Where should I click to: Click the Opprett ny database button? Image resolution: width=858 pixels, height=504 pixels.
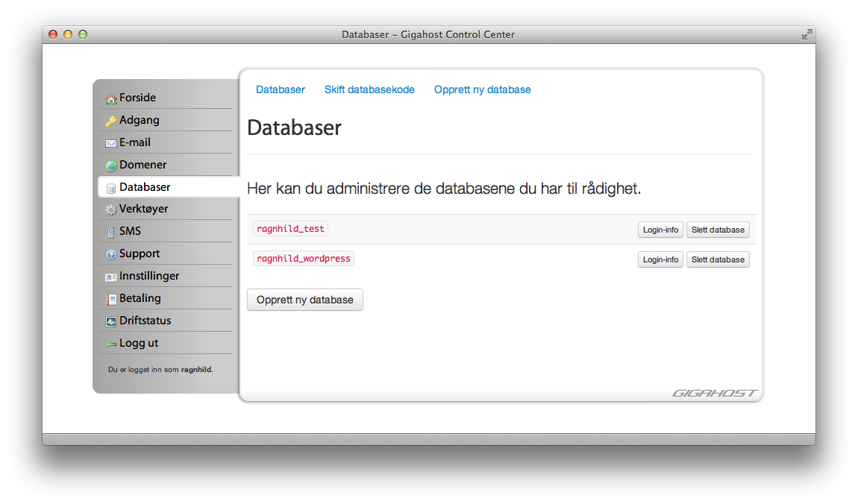coord(305,300)
